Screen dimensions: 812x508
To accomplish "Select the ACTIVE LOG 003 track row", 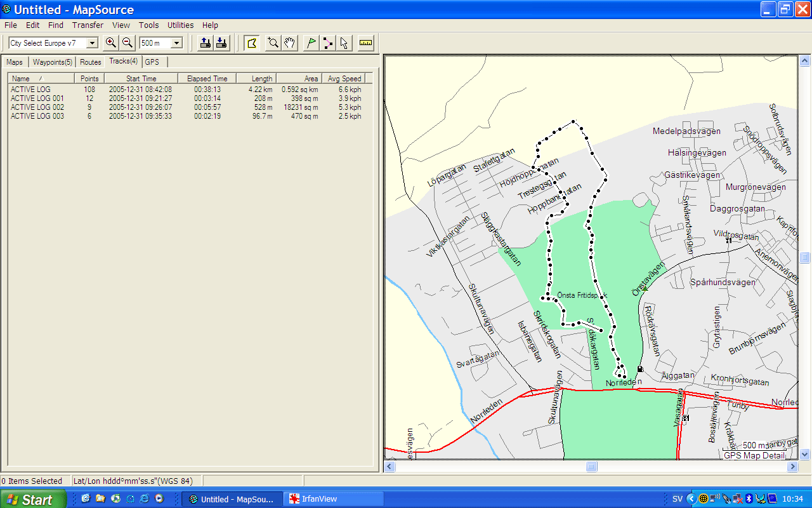I will (x=187, y=116).
